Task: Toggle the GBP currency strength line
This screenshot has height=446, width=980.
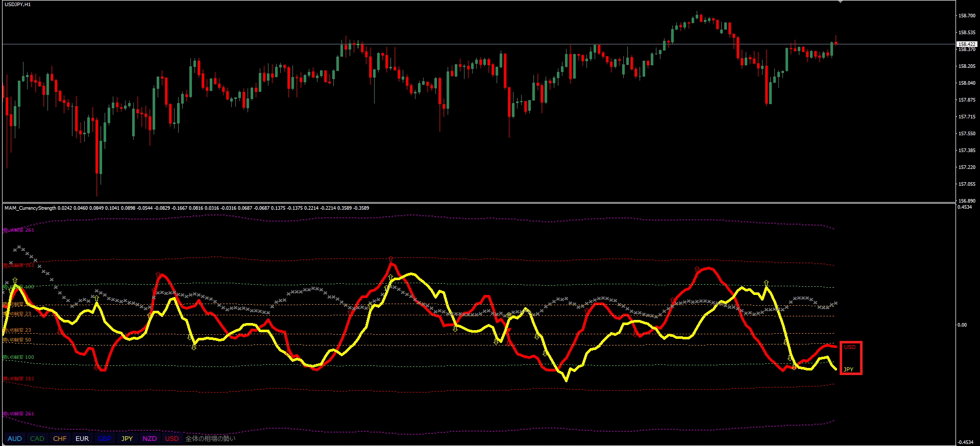Action: coord(105,438)
